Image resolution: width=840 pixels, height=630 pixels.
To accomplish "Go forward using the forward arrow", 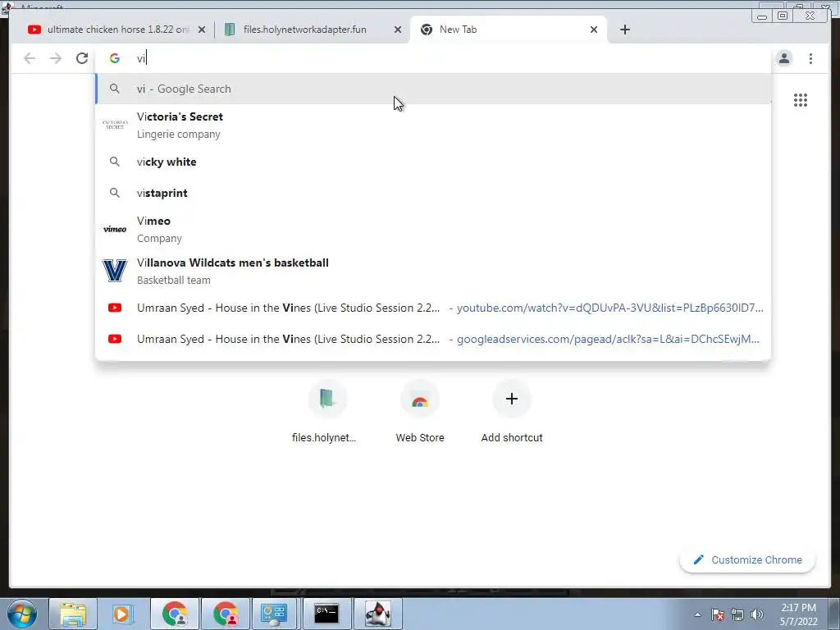I will pos(56,58).
